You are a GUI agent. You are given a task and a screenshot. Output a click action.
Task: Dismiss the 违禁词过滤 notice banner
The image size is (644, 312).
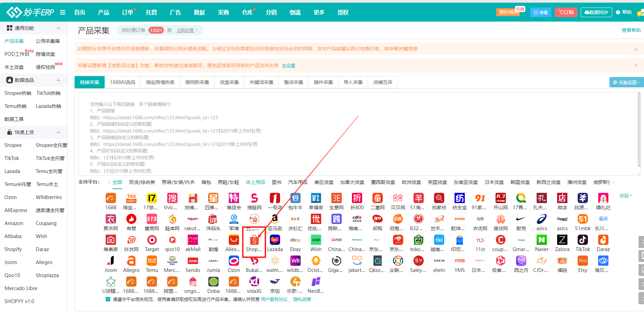(x=636, y=65)
